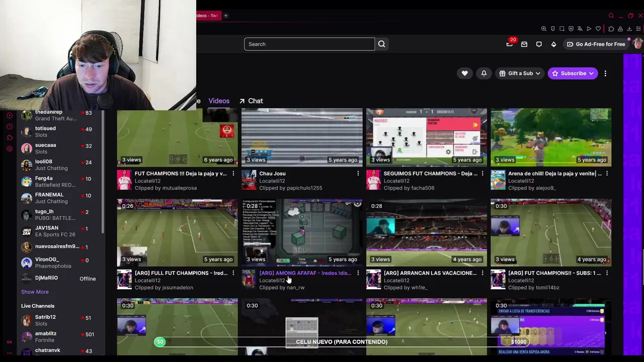
Task: Open options menu for FUT CHAMPIONS !!! clip
Action: click(x=233, y=173)
